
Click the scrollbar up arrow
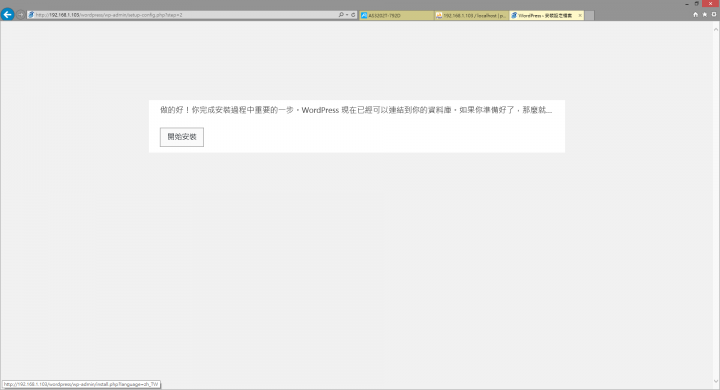(716, 29)
